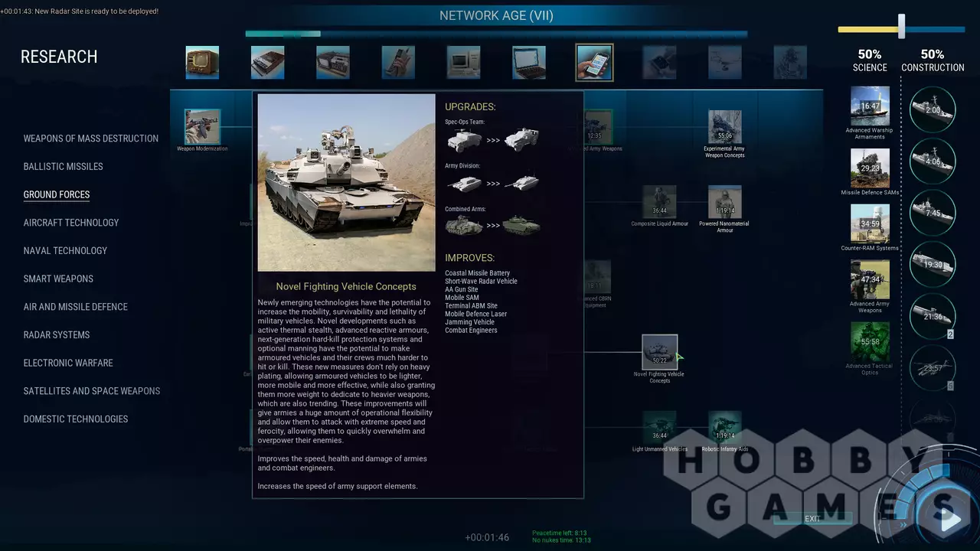The width and height of the screenshot is (980, 551).
Task: Click Experimental Army Weapon Concepts node
Action: pos(724,128)
